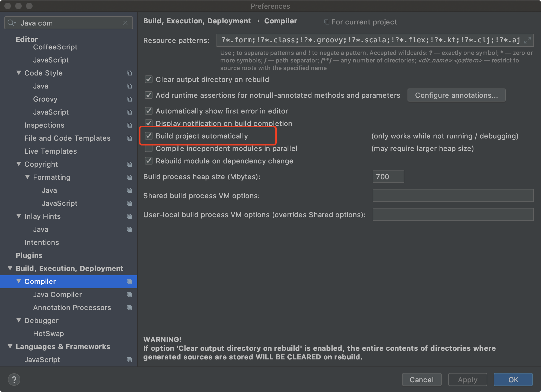Viewport: 541px width, 392px height.
Task: Click the Configure annotations button
Action: (456, 95)
